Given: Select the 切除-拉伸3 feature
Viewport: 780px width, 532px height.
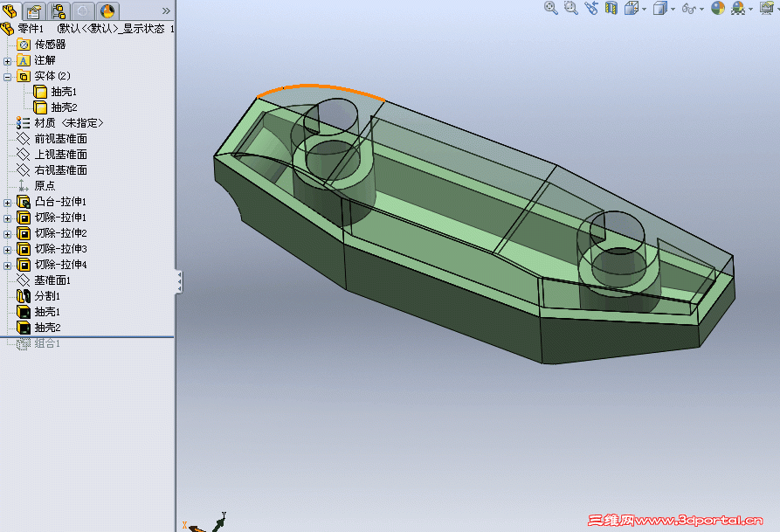Looking at the screenshot, I should [x=52, y=249].
